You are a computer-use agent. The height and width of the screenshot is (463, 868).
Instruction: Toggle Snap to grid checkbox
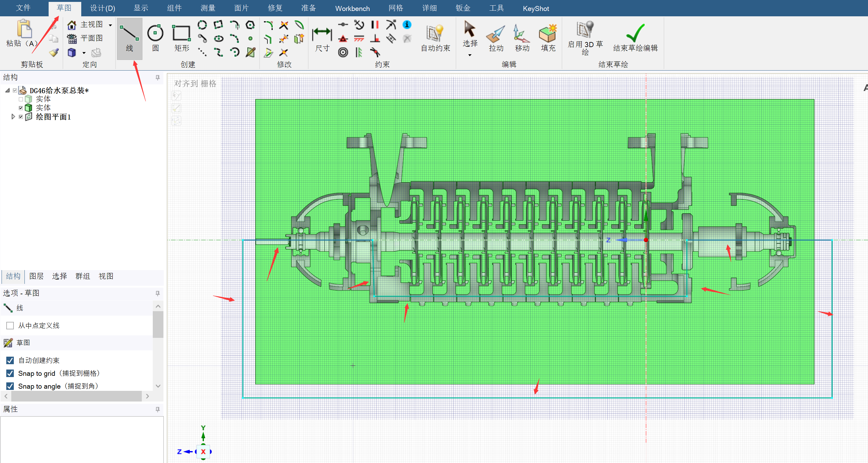coord(10,373)
